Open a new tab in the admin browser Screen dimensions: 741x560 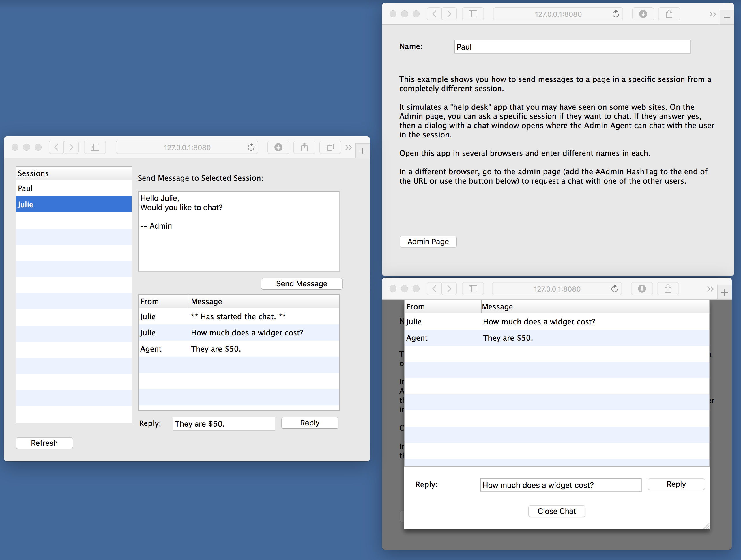pyautogui.click(x=727, y=17)
